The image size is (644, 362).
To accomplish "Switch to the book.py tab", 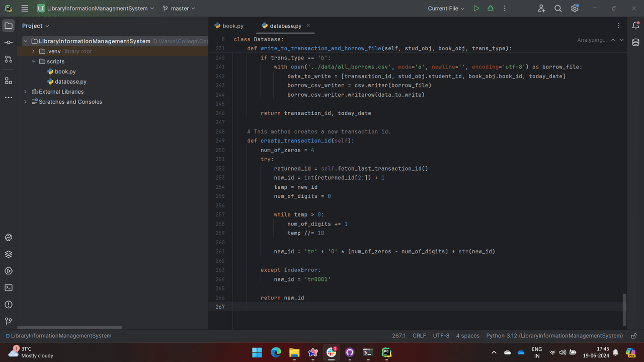I will [x=229, y=26].
